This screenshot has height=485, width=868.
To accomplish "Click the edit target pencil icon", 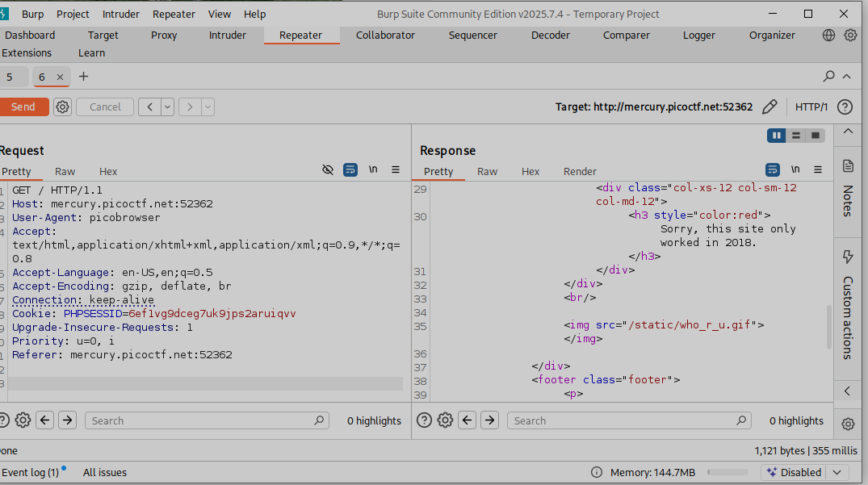I will pos(769,107).
